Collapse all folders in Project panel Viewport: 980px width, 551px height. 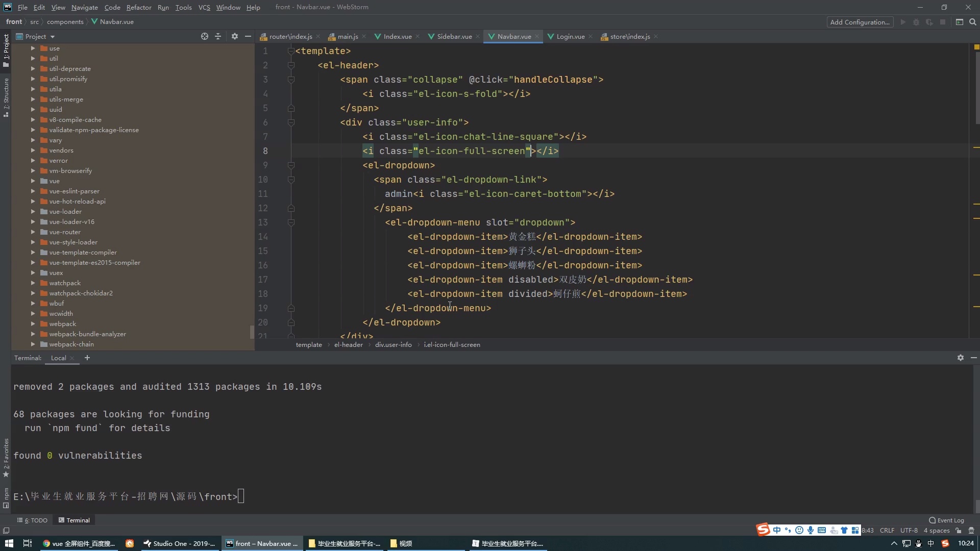pos(218,36)
